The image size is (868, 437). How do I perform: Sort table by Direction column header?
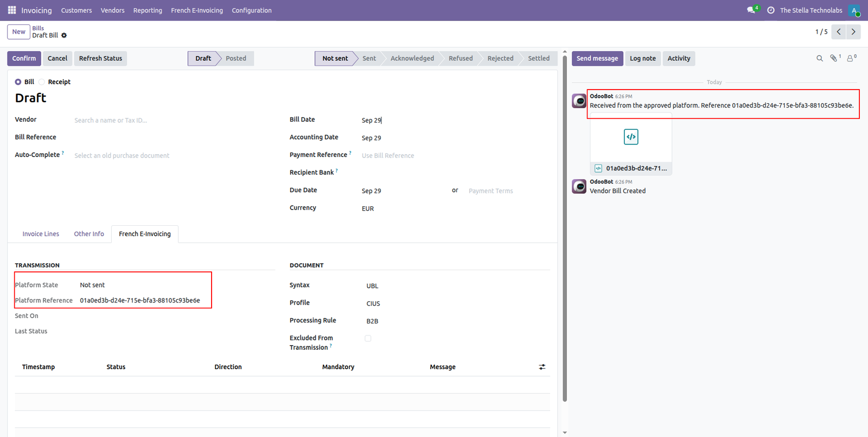coord(228,367)
